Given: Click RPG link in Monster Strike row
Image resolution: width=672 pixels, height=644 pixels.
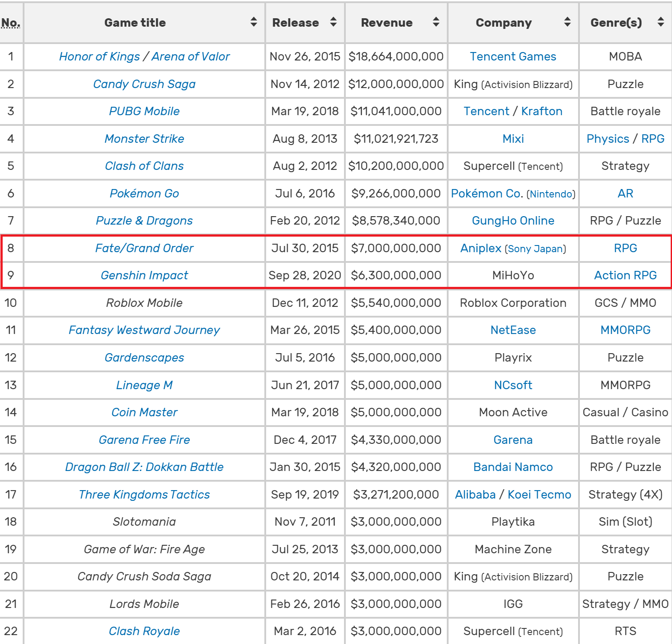Looking at the screenshot, I should tap(653, 139).
